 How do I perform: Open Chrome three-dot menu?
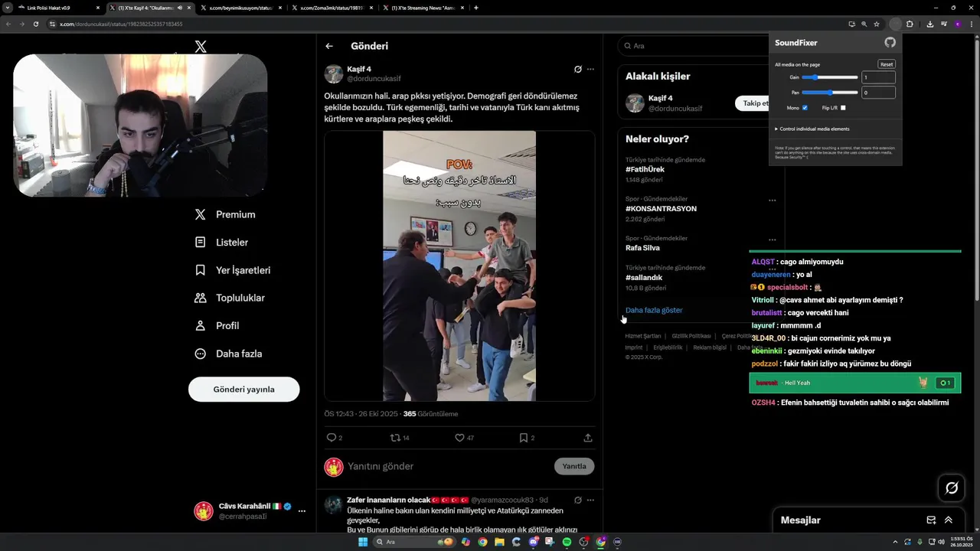click(970, 24)
